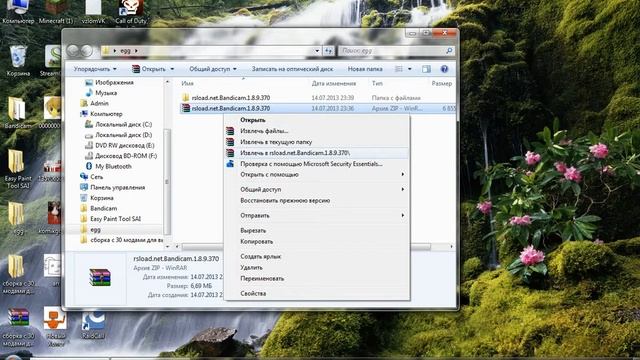This screenshot has width=640, height=360.
Task: Click the Explorer forward navigation arrow
Action: tap(87, 51)
